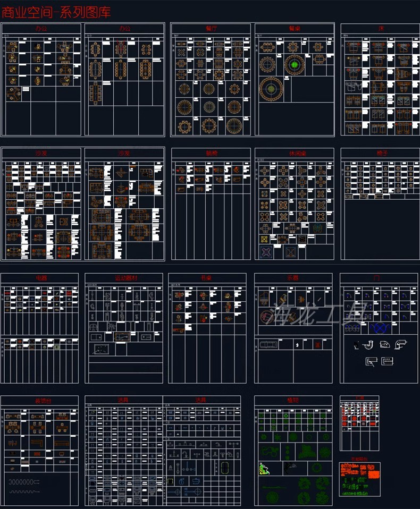This screenshot has height=509, width=420.
Task: Click the yellow-green plant block in 植物 panel
Action: (x=264, y=468)
